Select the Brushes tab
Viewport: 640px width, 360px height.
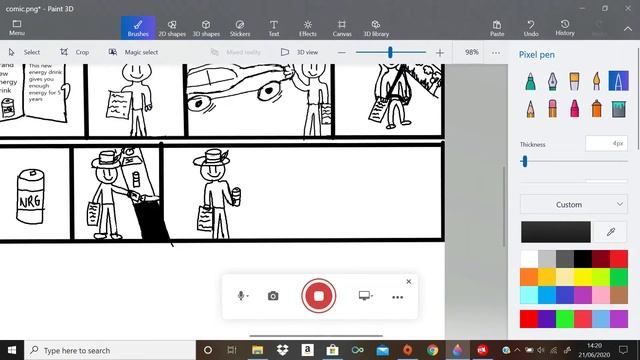(x=138, y=28)
